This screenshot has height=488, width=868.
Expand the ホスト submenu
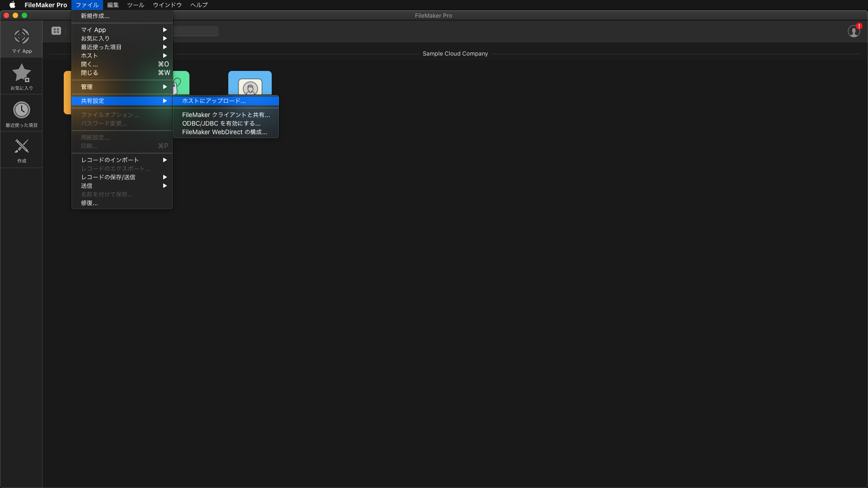[x=122, y=56]
